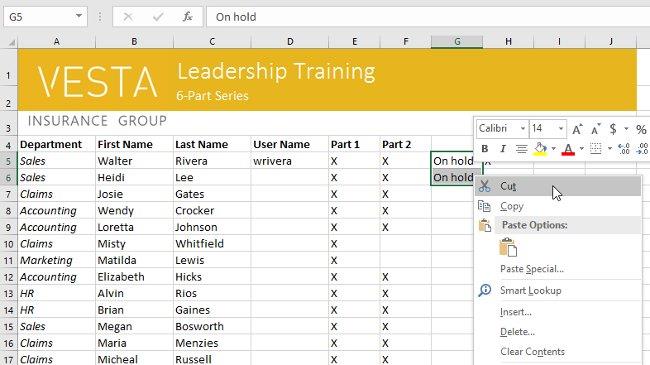Image resolution: width=650 pixels, height=365 pixels.
Task: Select column J header
Action: click(x=611, y=41)
